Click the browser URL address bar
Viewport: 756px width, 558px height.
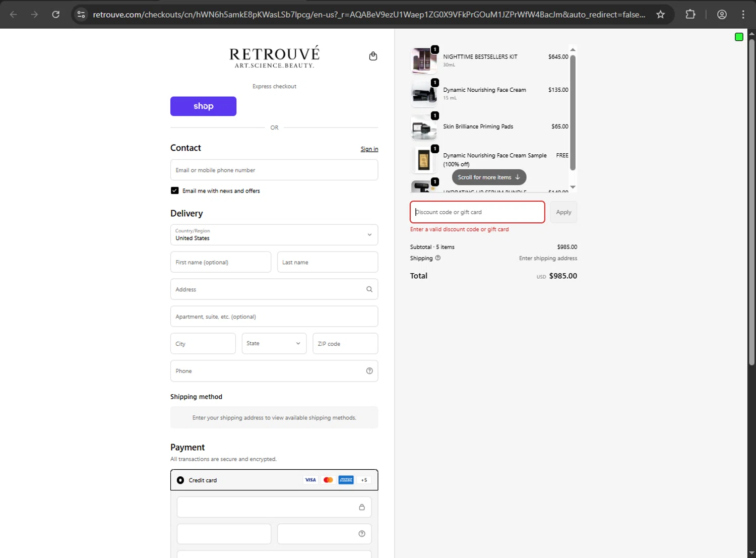[369, 15]
